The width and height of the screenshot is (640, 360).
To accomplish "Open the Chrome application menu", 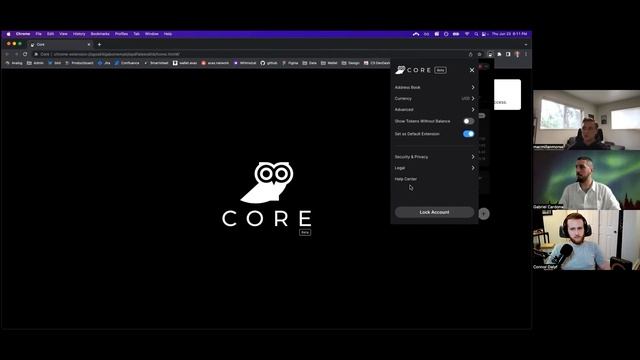I will tap(23, 34).
